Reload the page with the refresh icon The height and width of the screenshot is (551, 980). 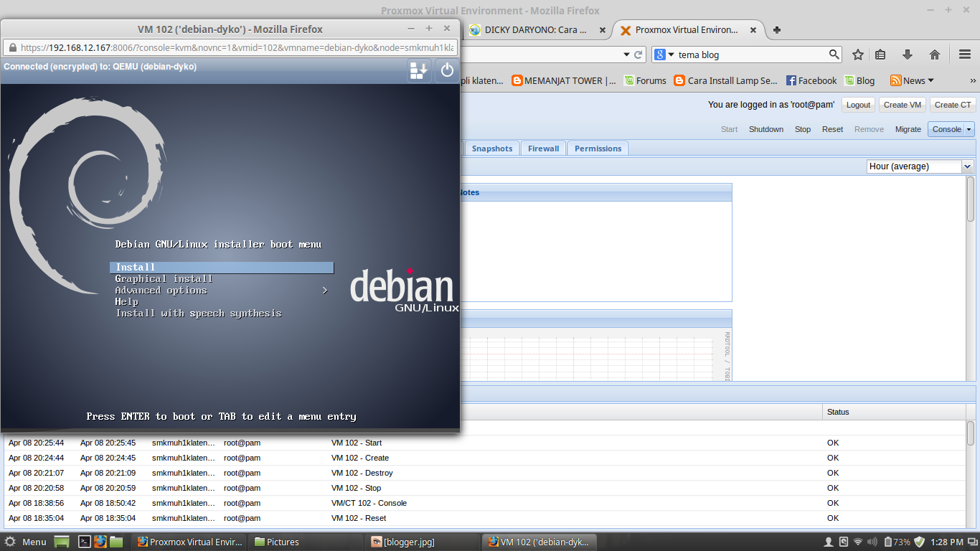638,55
